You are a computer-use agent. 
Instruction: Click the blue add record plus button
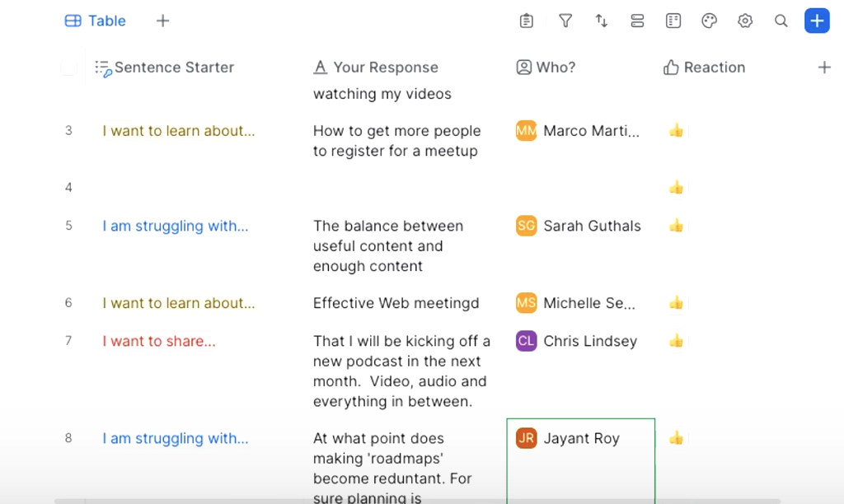(816, 21)
